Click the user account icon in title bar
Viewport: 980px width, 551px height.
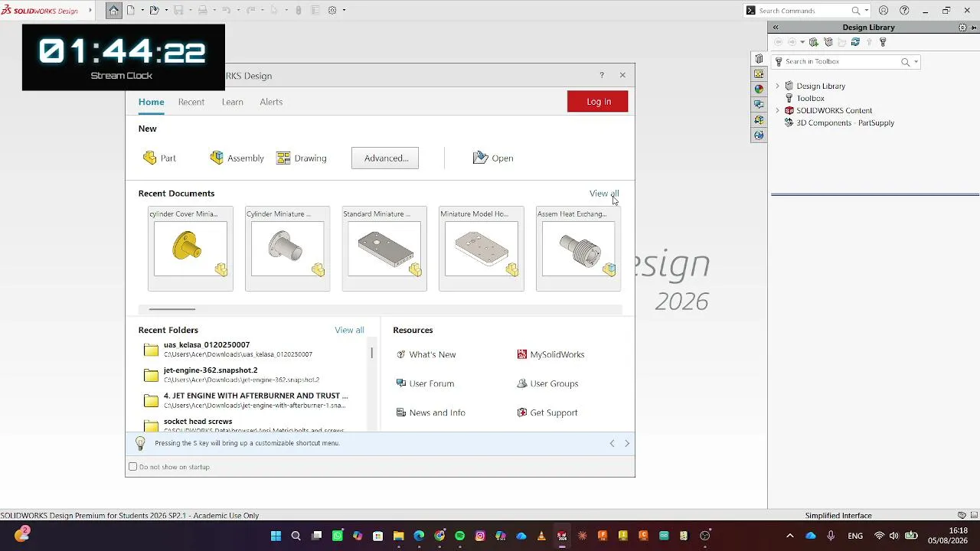click(x=884, y=10)
